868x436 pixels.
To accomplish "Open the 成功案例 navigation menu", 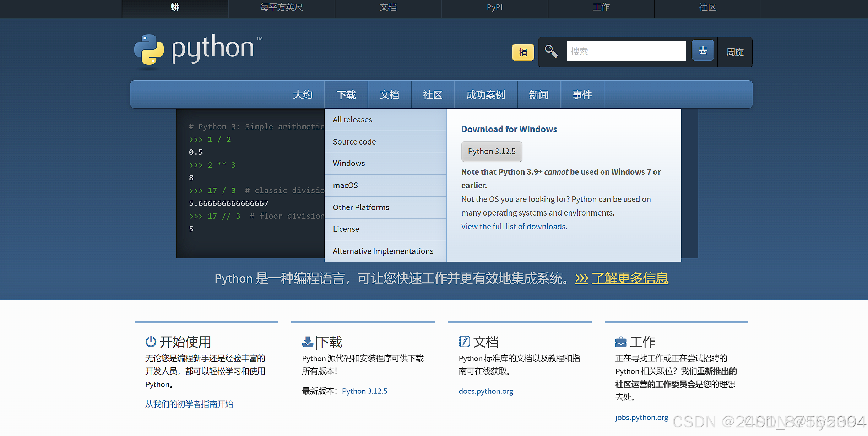I will click(x=485, y=95).
